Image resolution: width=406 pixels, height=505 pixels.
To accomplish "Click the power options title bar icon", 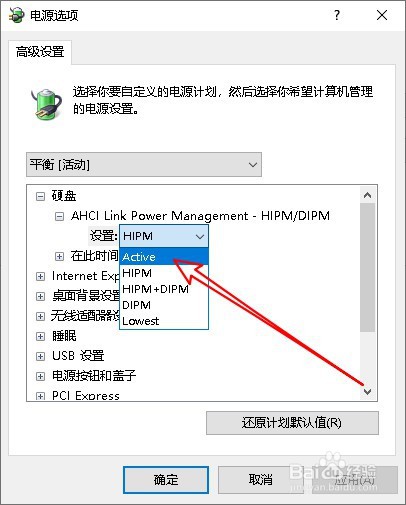I will pos(17,15).
